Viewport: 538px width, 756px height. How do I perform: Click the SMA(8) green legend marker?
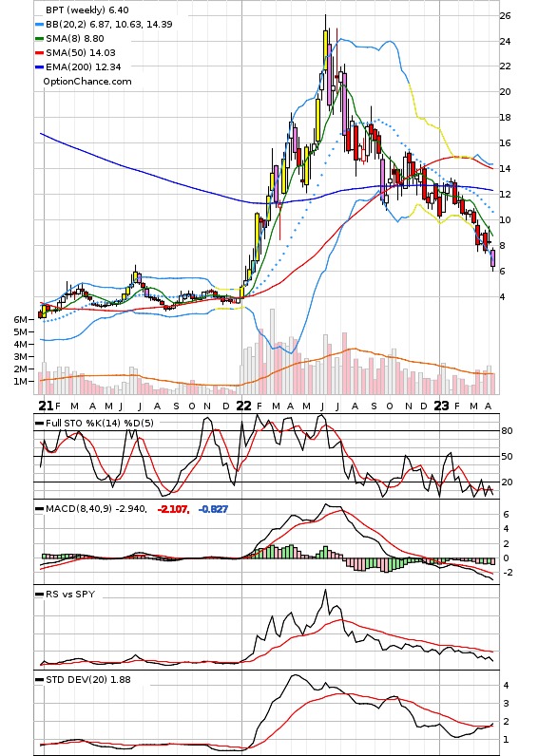tap(40, 39)
